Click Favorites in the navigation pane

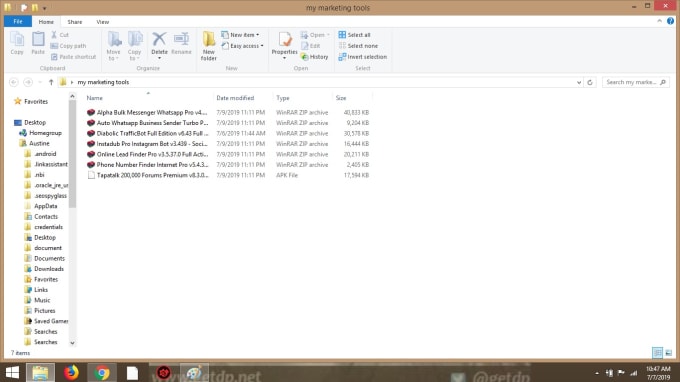point(31,101)
